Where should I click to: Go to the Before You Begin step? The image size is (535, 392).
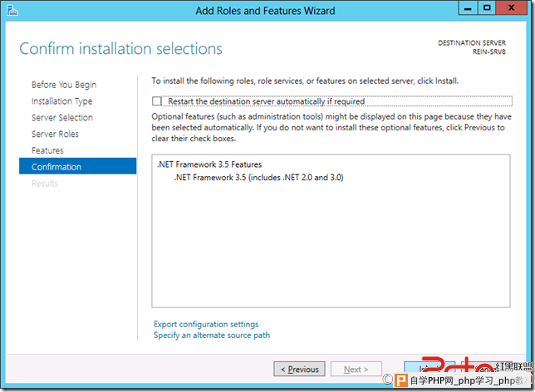(64, 85)
